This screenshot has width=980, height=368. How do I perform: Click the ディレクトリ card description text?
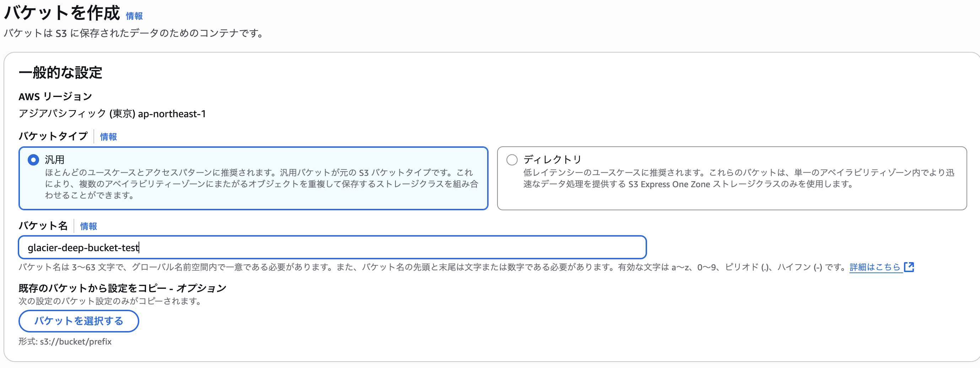[738, 178]
